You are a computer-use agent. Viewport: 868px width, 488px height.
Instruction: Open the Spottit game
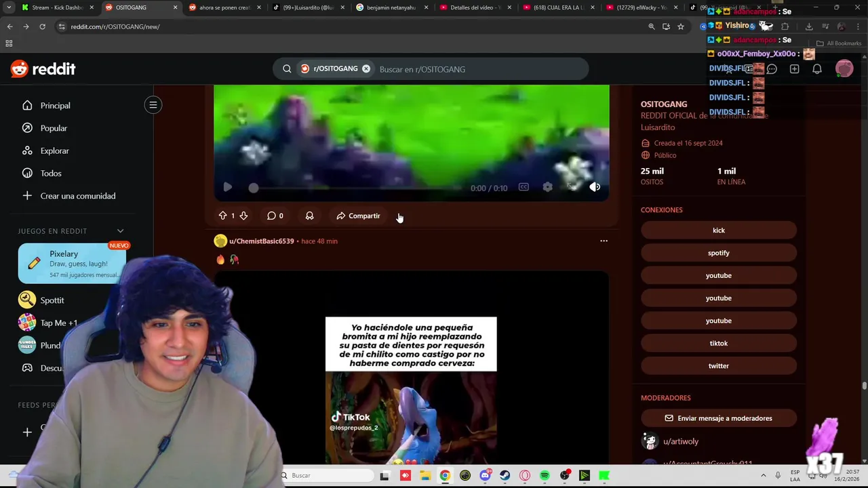coord(42,300)
